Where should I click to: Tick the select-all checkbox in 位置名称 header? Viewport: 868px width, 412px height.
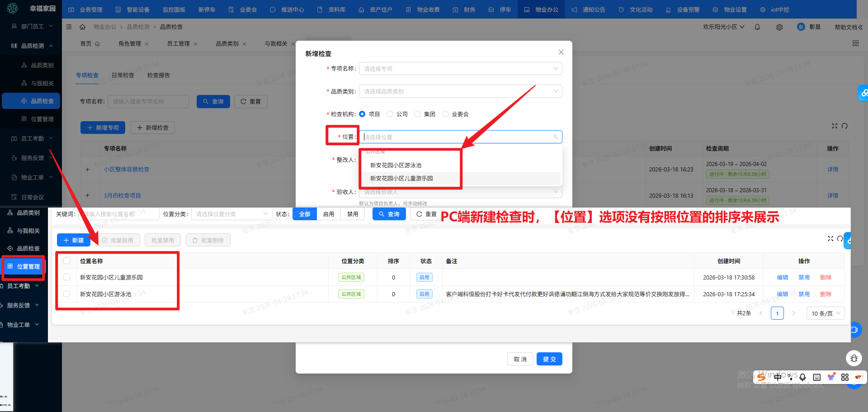click(x=67, y=261)
